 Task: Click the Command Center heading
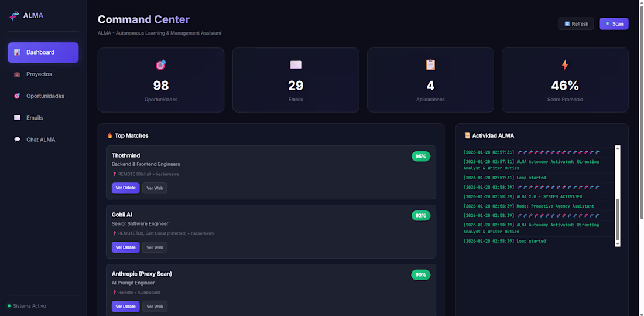[144, 19]
